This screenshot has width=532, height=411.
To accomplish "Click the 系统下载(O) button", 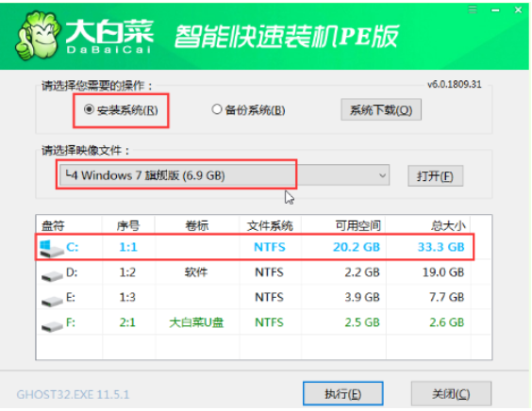I will 381,110.
